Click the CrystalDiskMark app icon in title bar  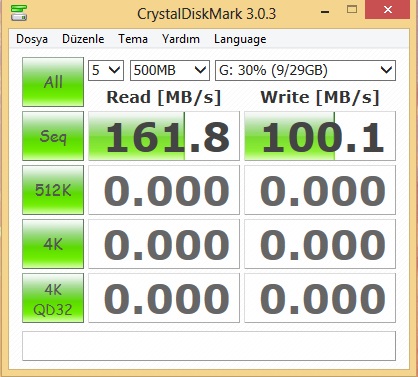[19, 12]
